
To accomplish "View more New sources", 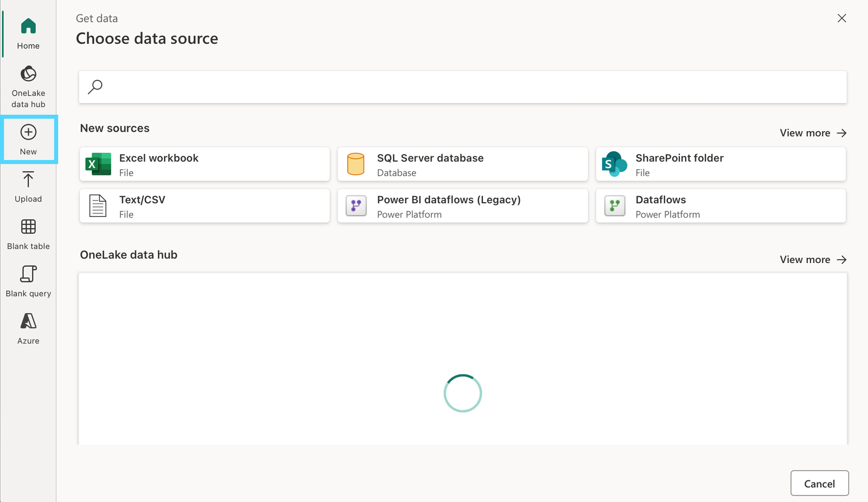I will [813, 133].
